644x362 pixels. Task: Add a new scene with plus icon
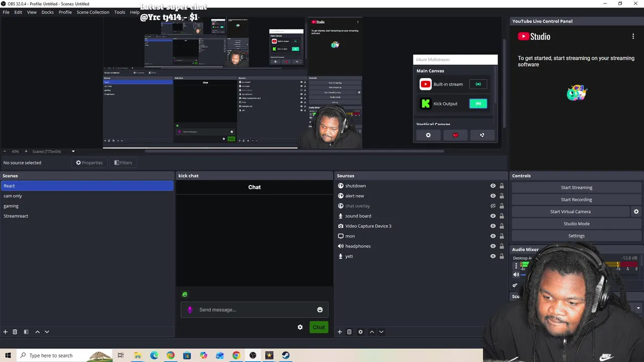pyautogui.click(x=6, y=332)
